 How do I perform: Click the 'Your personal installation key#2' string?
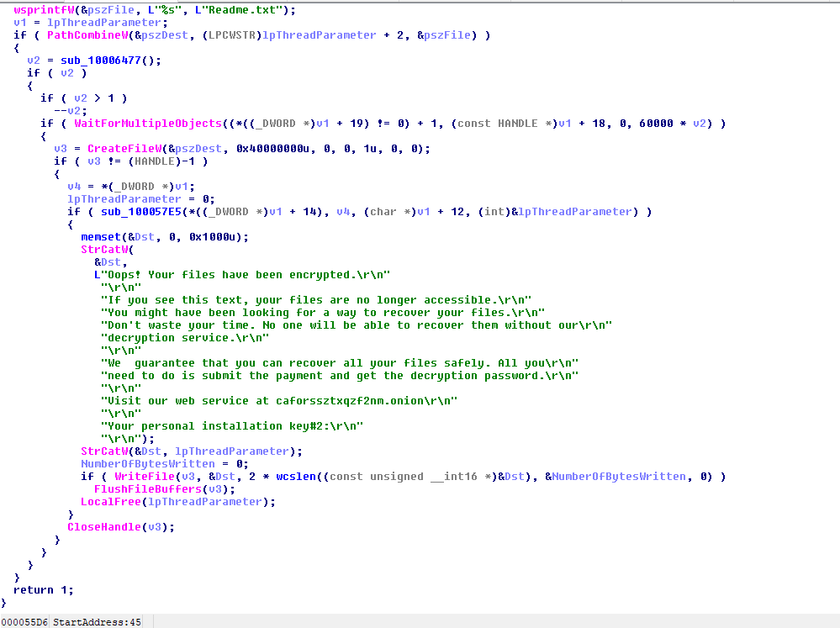coord(232,426)
